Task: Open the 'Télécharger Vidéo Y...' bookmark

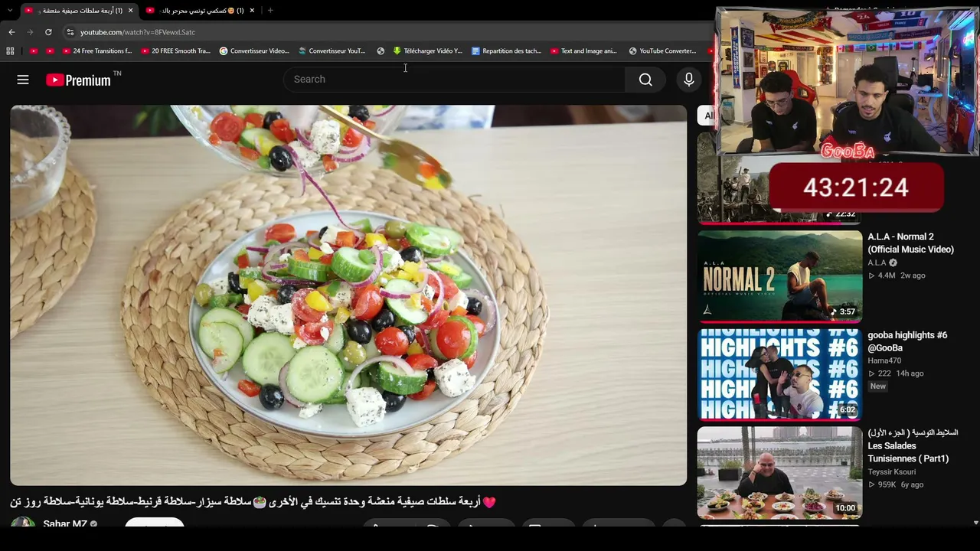Action: pyautogui.click(x=427, y=51)
